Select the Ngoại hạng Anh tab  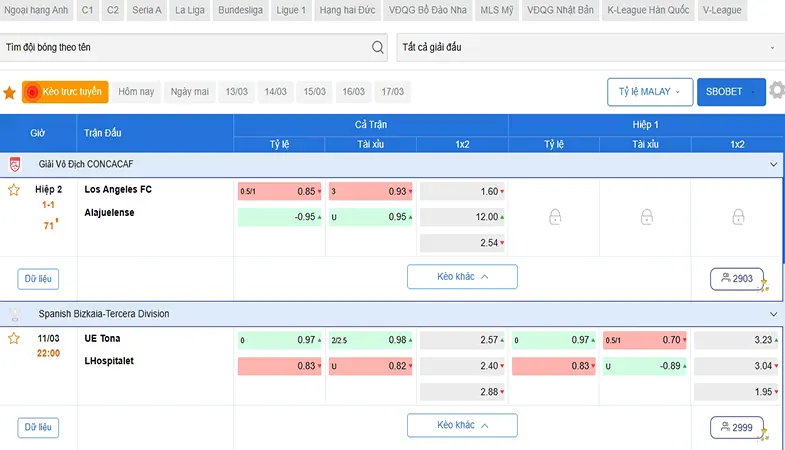point(36,10)
